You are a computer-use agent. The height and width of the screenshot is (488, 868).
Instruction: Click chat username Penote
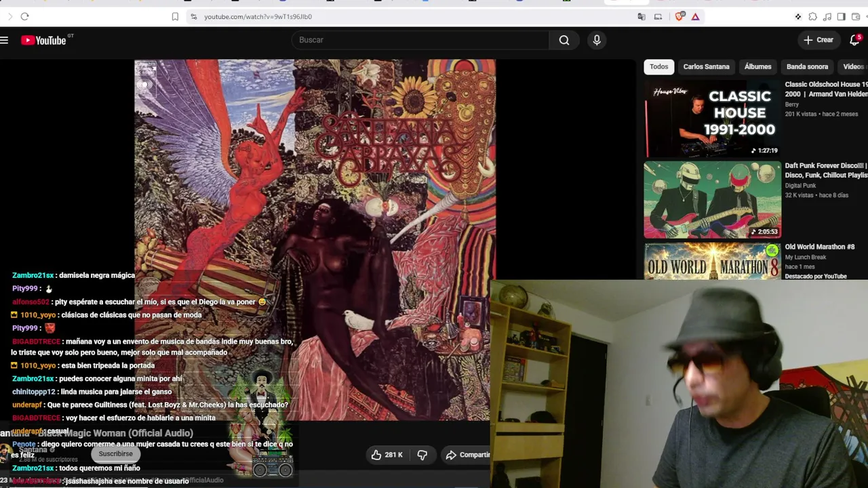click(x=24, y=445)
